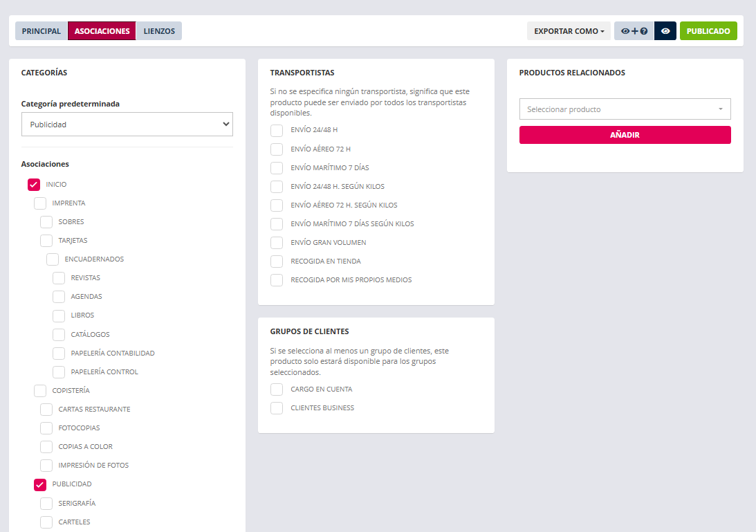Viewport: 756px width, 532px height.
Task: Switch to the Lienzos tab
Action: point(158,31)
